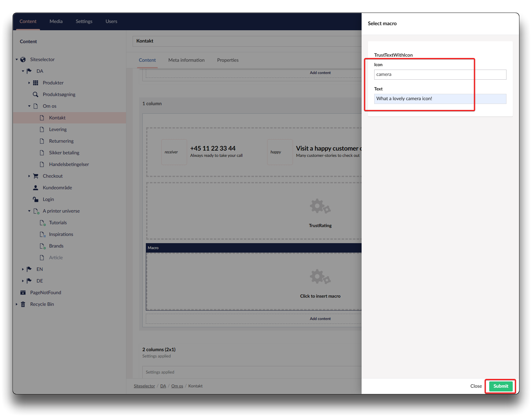Open the DA breadcrumb link
The height and width of the screenshot is (417, 532).
163,386
